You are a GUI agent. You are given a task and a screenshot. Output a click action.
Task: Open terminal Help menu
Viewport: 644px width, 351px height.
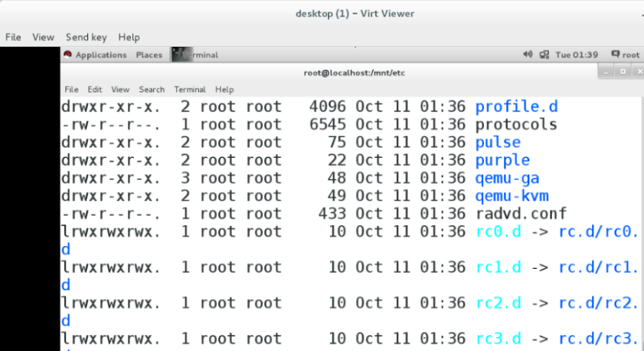(x=224, y=90)
